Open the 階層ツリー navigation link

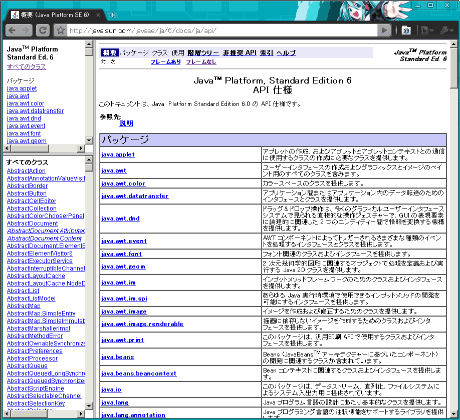(203, 53)
